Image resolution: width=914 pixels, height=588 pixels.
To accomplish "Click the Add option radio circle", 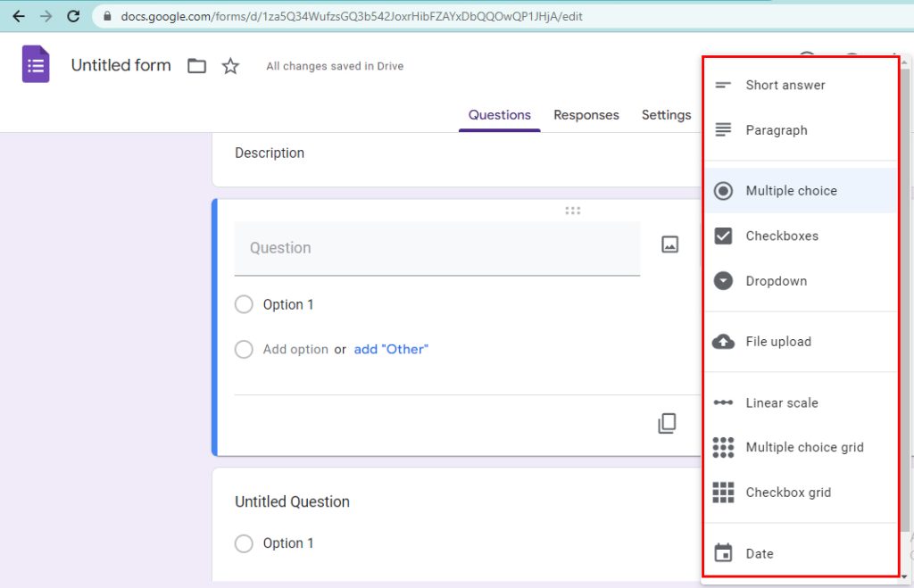I will [244, 349].
